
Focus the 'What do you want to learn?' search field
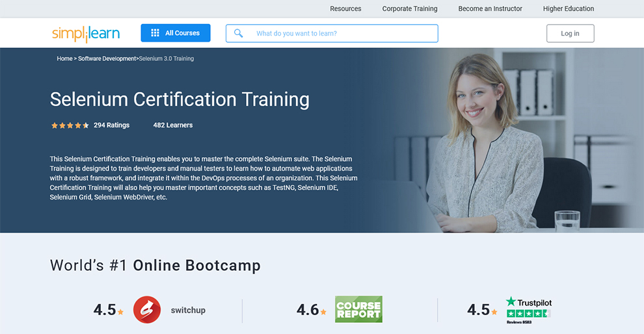[x=332, y=33]
